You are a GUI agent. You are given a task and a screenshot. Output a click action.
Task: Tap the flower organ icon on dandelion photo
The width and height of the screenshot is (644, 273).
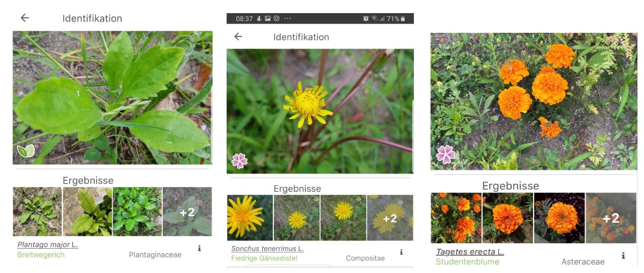click(239, 161)
